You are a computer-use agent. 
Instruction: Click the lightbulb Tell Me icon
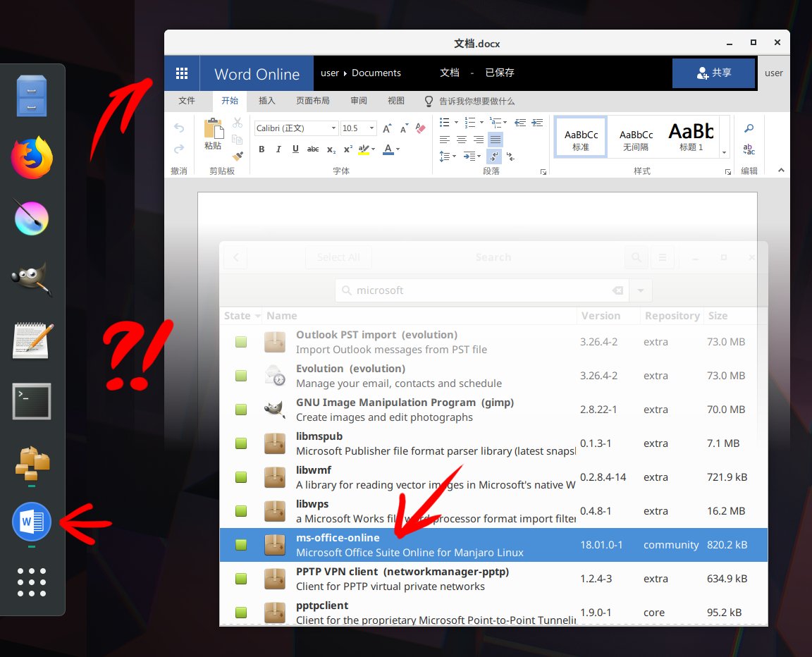click(429, 101)
